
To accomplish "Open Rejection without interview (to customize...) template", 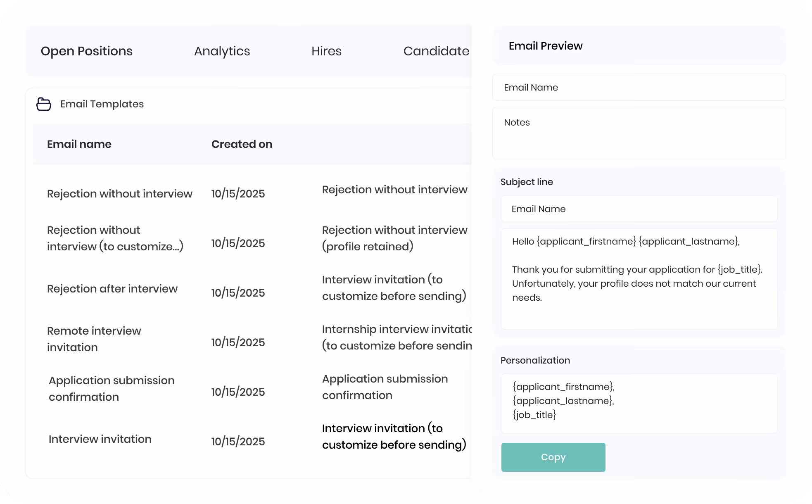I will point(115,238).
